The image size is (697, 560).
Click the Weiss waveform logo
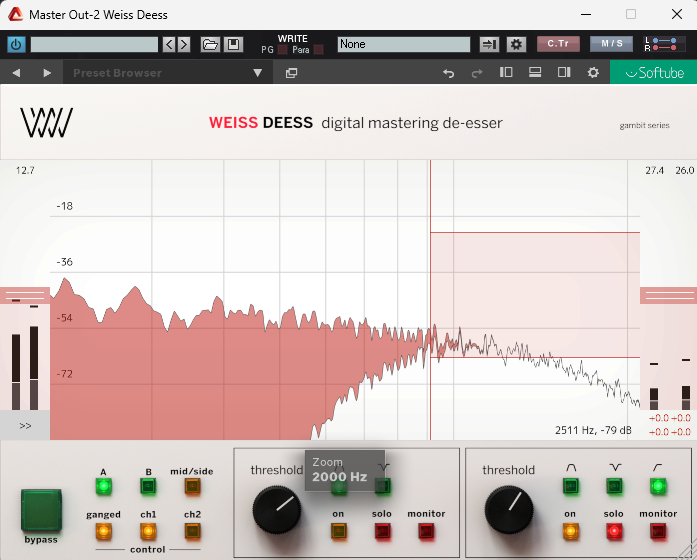click(46, 123)
